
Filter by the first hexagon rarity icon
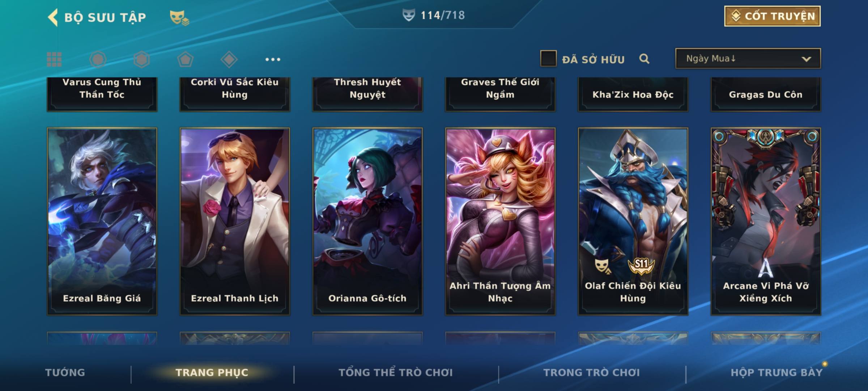pos(98,59)
